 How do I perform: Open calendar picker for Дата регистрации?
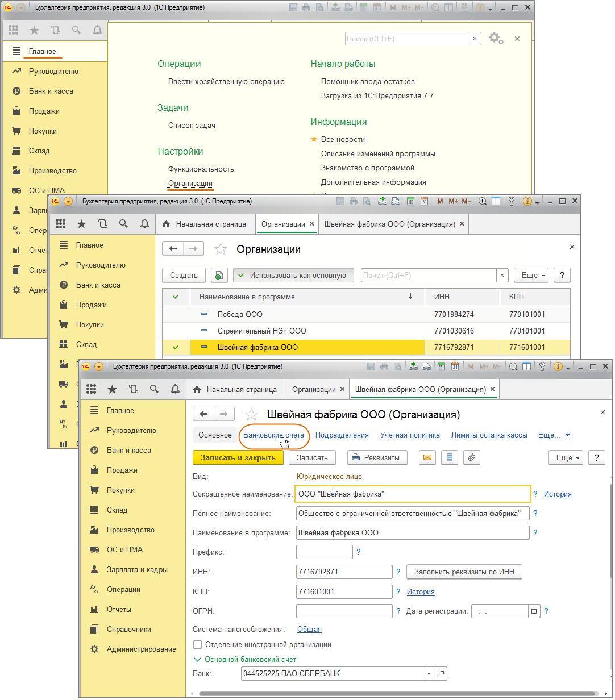point(534,611)
